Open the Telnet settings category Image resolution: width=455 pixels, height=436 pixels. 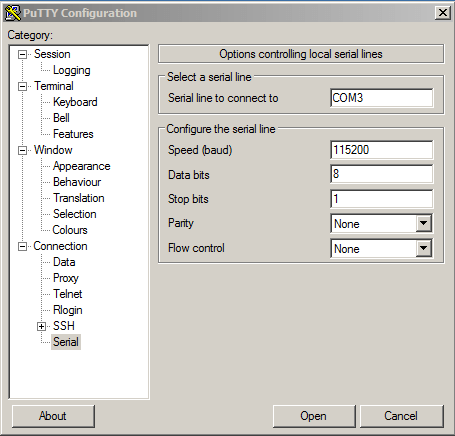coord(68,294)
